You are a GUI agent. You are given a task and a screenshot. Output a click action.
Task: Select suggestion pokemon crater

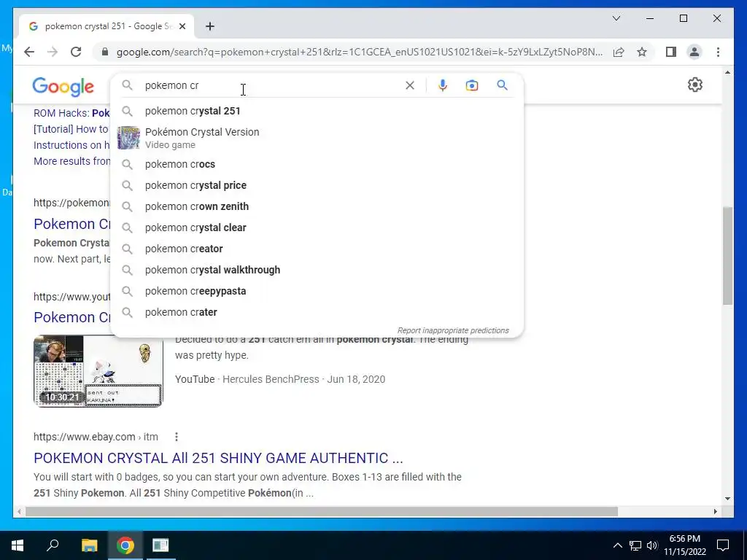(x=317, y=312)
